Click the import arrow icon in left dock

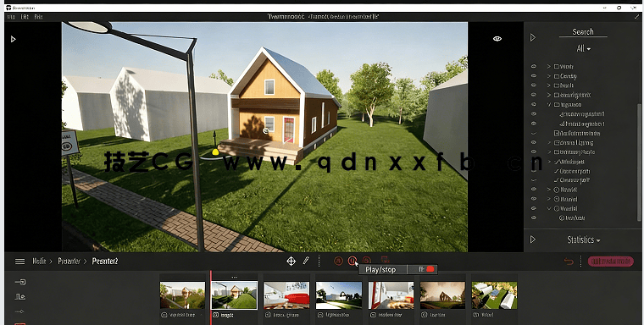coord(20,282)
